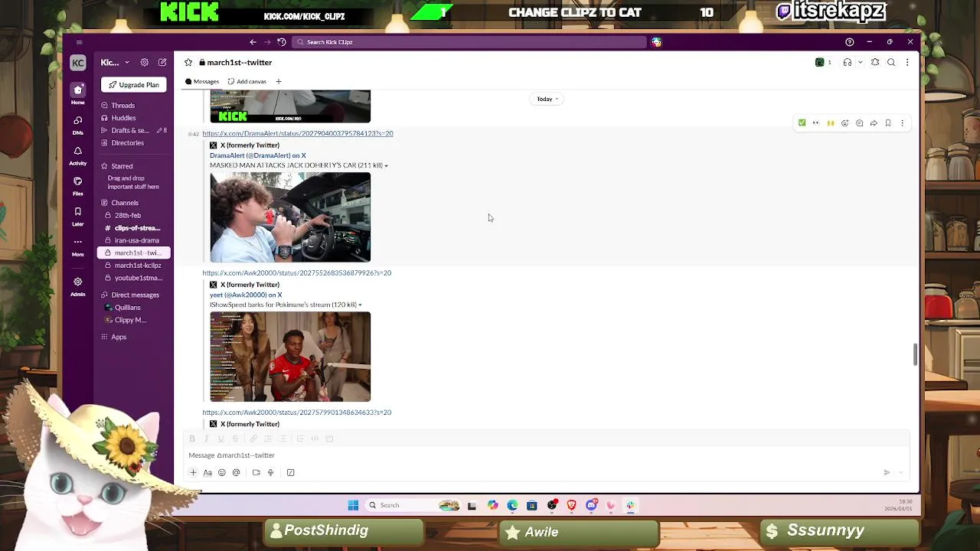Open the DMs section in Slack
The image size is (980, 551).
pos(77,124)
